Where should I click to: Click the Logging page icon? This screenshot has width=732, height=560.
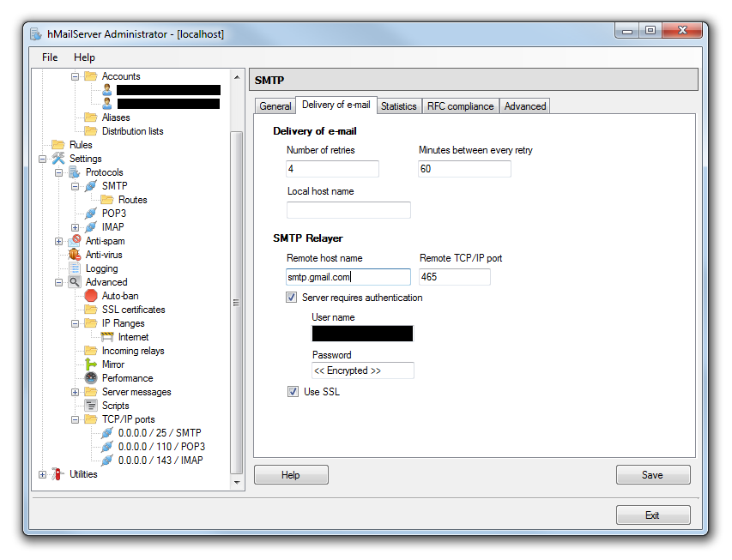[75, 268]
